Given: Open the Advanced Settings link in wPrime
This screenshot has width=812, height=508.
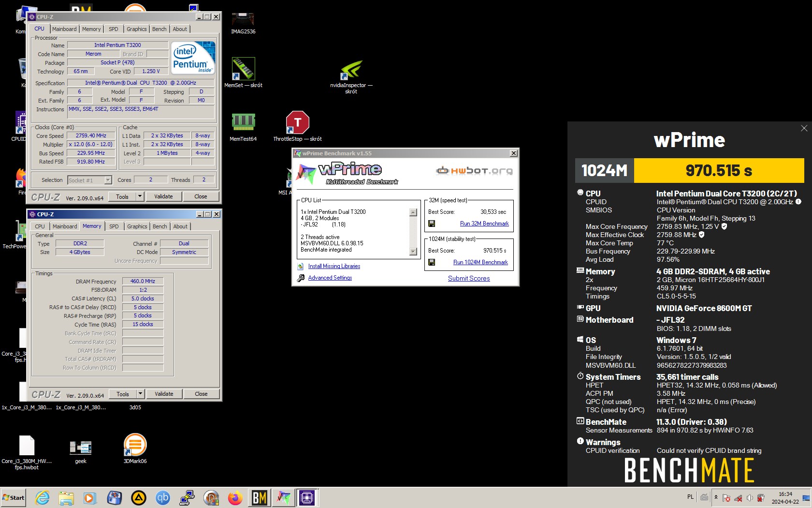Looking at the screenshot, I should tap(330, 278).
